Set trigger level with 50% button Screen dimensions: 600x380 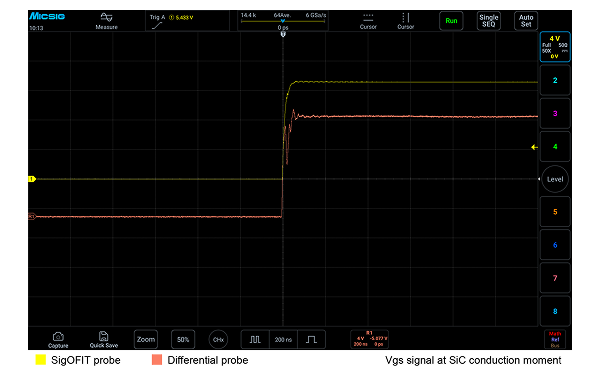click(x=183, y=339)
